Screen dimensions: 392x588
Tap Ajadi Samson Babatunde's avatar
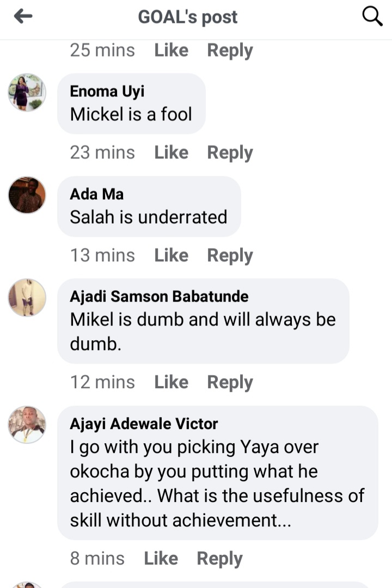27,297
